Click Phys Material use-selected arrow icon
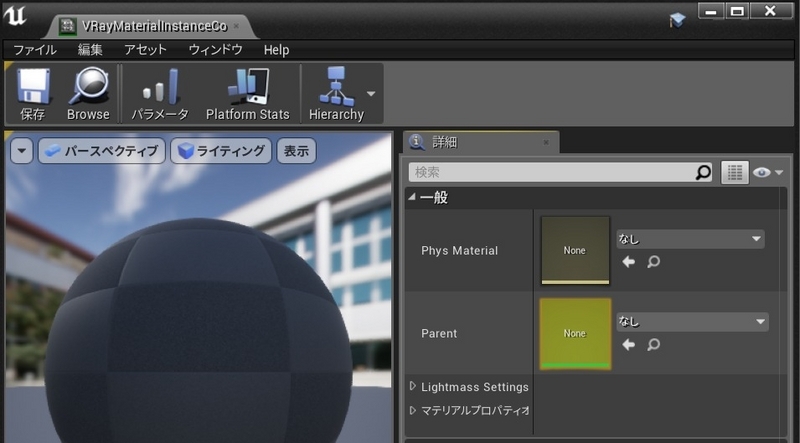 (x=629, y=262)
